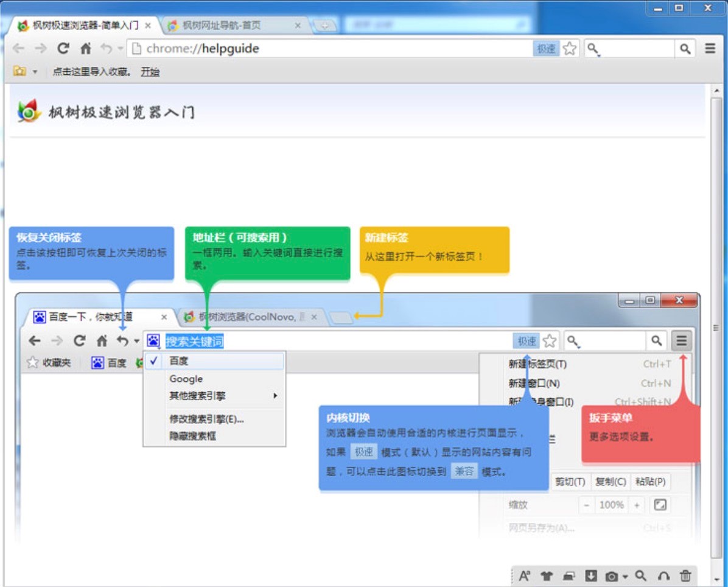
Task: Click the 复制(C) button in the illustrated menu
Action: (611, 482)
